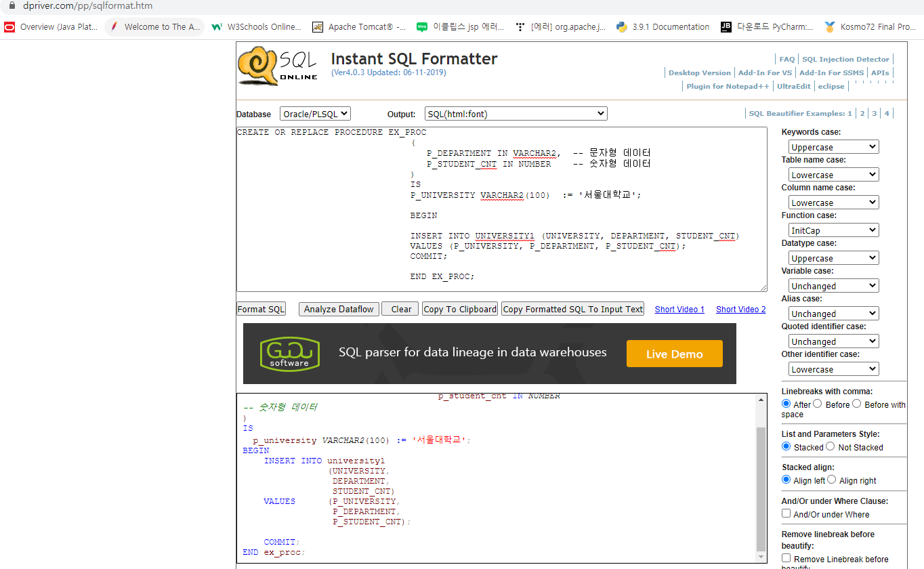Open the UltraEdit plugin link
The width and height of the screenshot is (924, 569).
pyautogui.click(x=793, y=87)
